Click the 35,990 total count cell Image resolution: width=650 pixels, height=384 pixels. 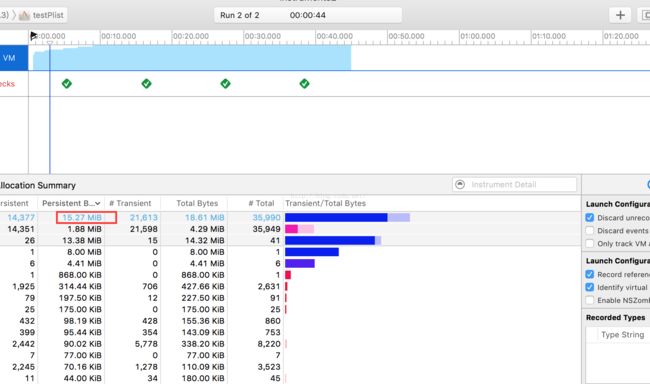coord(267,217)
